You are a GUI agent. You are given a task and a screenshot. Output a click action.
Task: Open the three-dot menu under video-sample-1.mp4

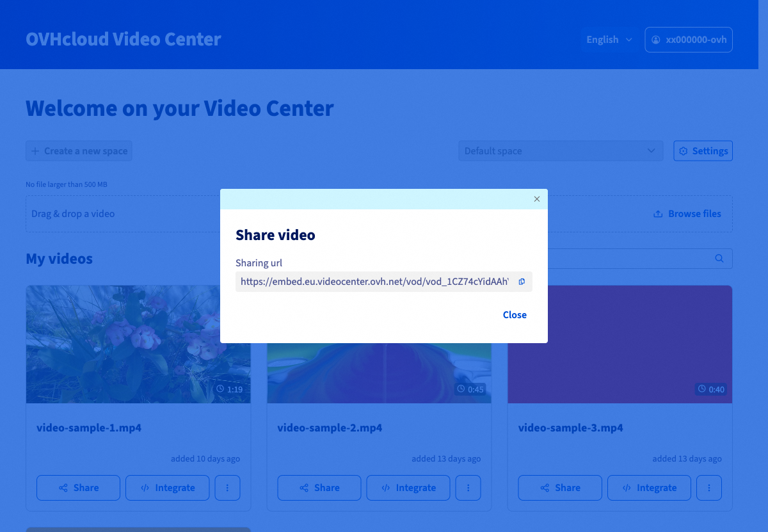click(x=227, y=487)
